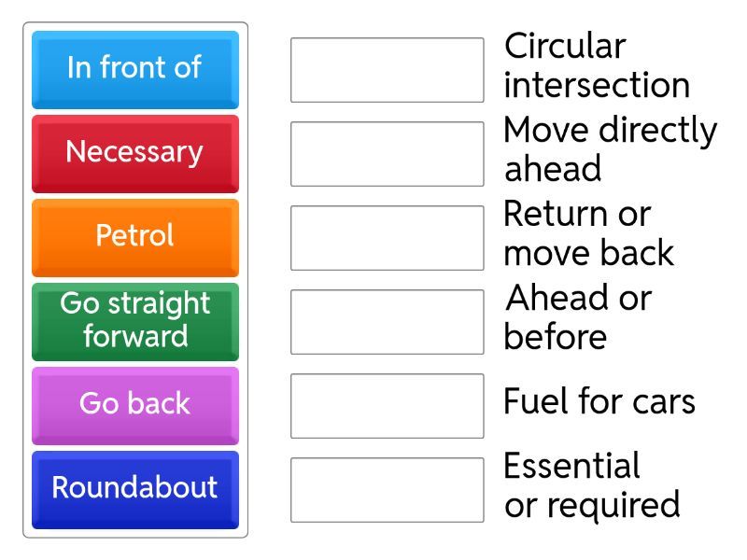Click the "Circular intersection" definition text
This screenshot has width=747, height=560.
597,65
